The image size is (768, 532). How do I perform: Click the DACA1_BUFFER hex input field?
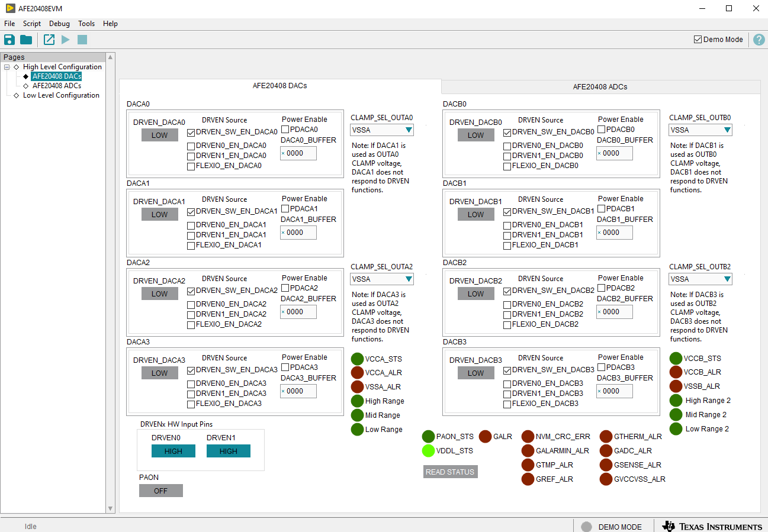click(x=299, y=233)
